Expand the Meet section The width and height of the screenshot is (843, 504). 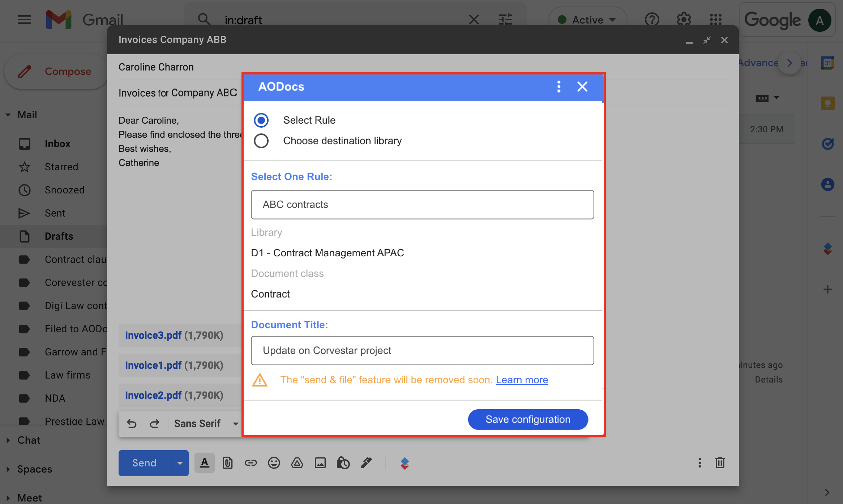tap(8, 498)
